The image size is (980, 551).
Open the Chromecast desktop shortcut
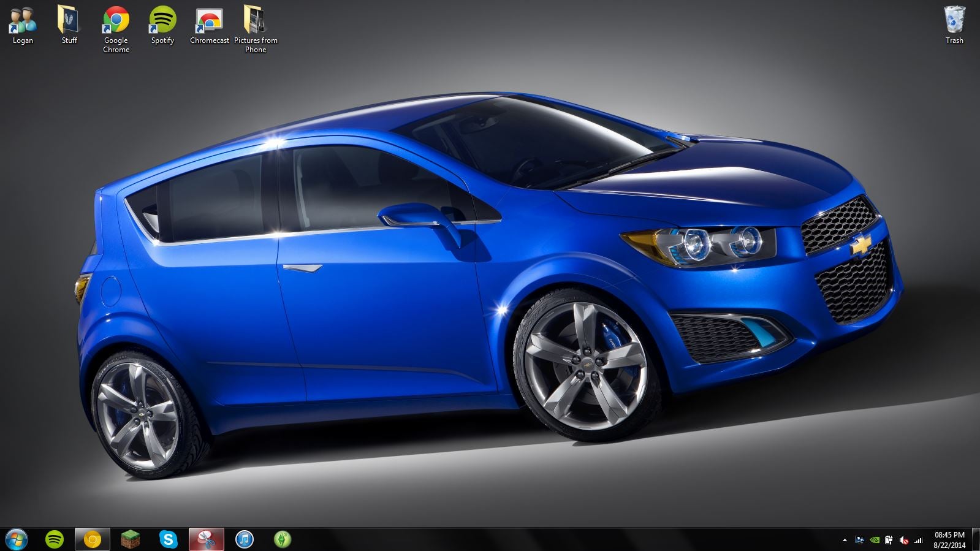(209, 25)
